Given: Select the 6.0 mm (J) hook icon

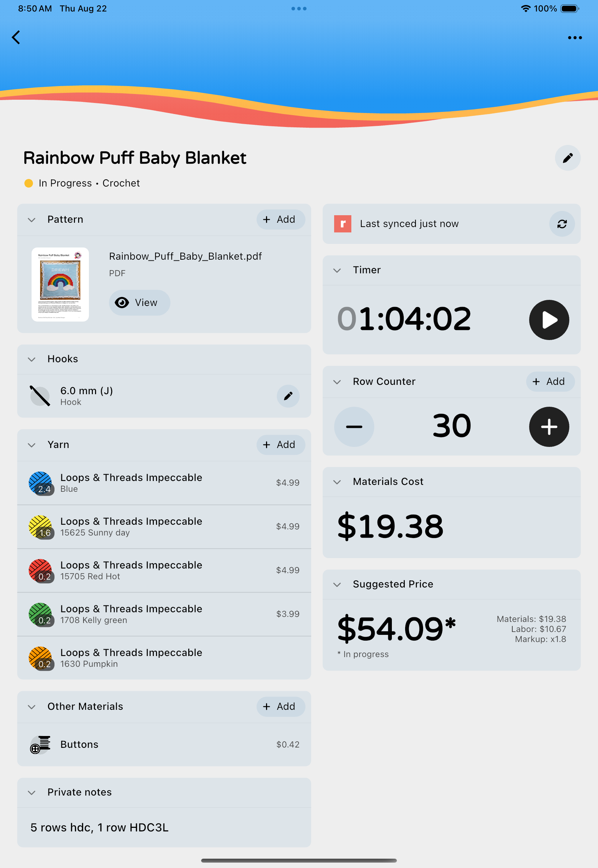Looking at the screenshot, I should pos(40,396).
